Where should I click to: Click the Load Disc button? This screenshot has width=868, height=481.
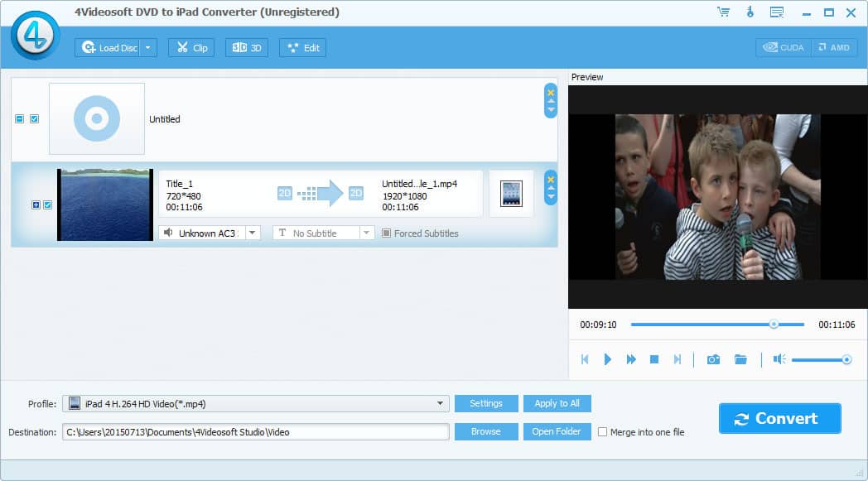(x=108, y=47)
